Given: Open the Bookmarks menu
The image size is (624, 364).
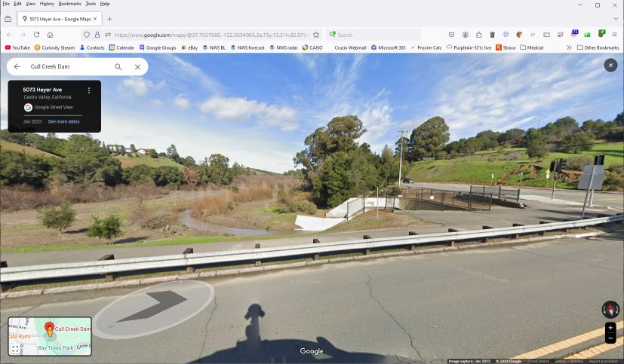Looking at the screenshot, I should [x=69, y=4].
